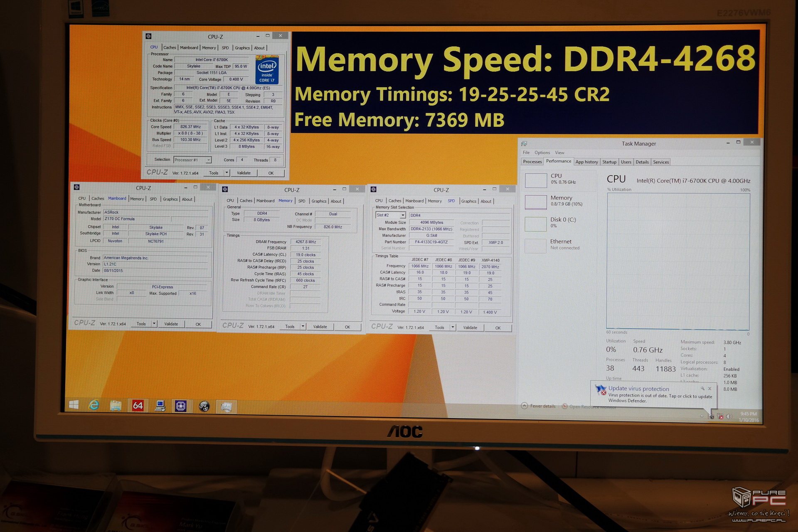Click the CPU-Z title icon in SPD window
798x532 pixels.
coord(373,190)
